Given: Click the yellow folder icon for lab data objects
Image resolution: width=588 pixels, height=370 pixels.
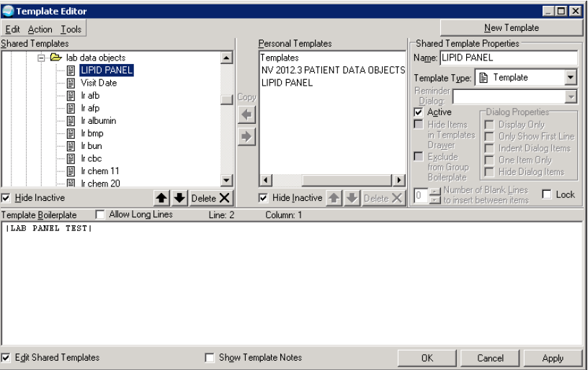Looking at the screenshot, I should pyautogui.click(x=56, y=58).
